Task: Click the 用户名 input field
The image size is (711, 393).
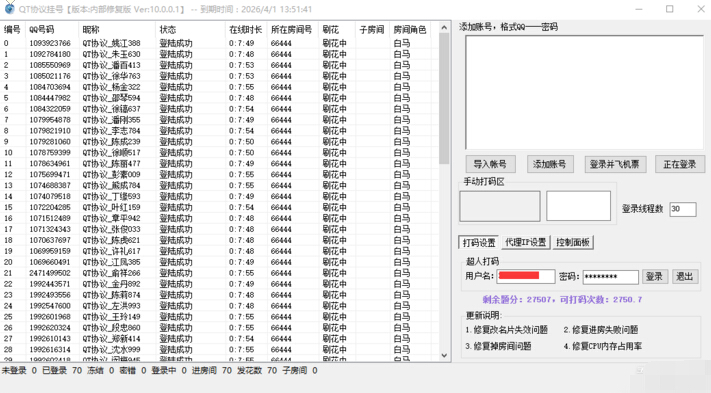Action: click(x=526, y=276)
